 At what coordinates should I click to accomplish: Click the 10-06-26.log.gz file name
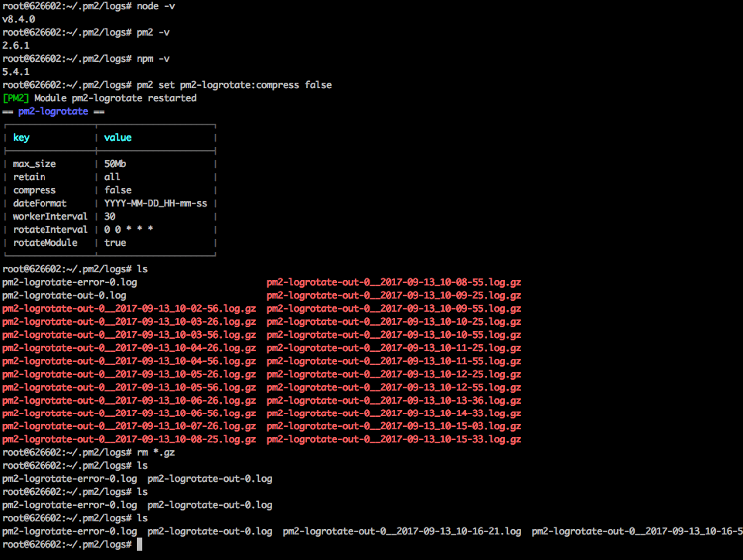(x=129, y=401)
